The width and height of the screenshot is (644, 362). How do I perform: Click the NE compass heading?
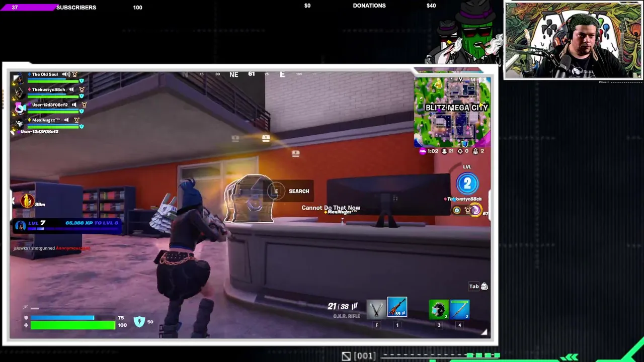[233, 74]
